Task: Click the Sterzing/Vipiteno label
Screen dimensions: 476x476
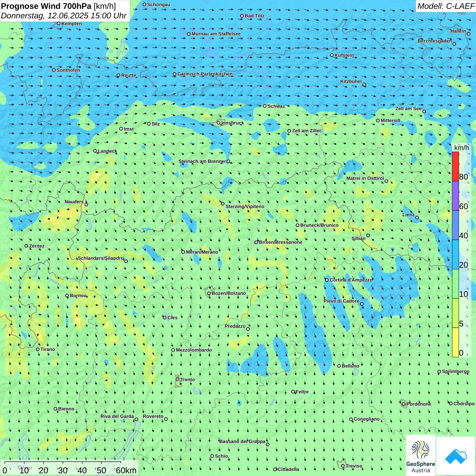Action: (x=245, y=206)
